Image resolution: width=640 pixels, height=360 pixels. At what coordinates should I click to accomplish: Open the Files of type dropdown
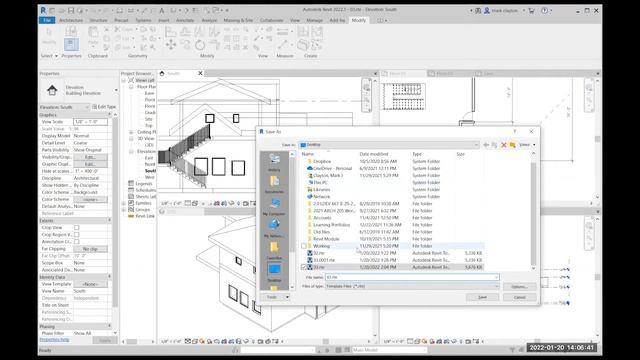pyautogui.click(x=496, y=287)
